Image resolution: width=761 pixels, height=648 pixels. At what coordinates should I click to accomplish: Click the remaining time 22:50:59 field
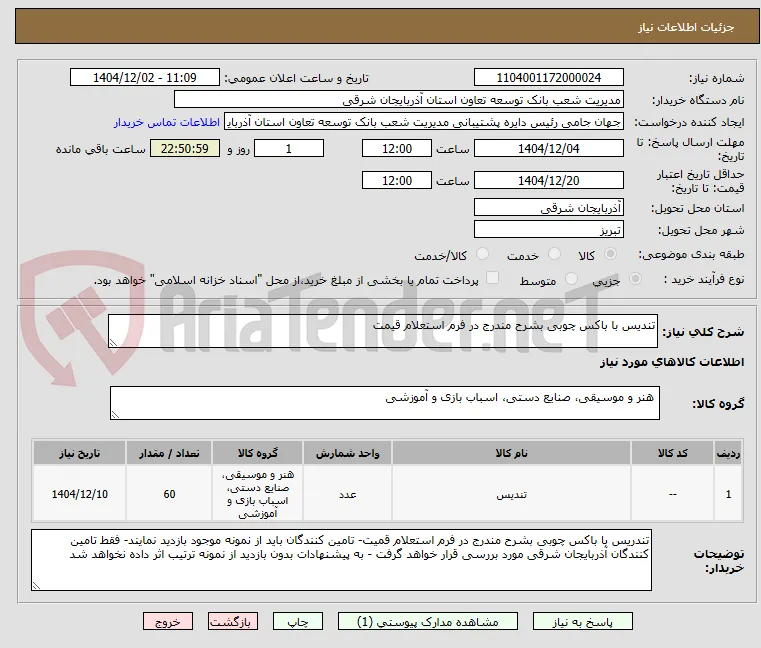pyautogui.click(x=185, y=148)
